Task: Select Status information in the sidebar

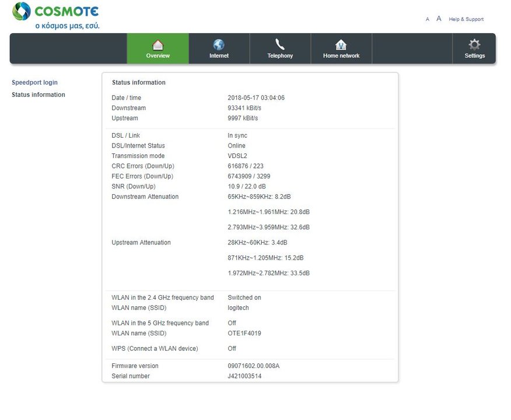Action: (38, 94)
